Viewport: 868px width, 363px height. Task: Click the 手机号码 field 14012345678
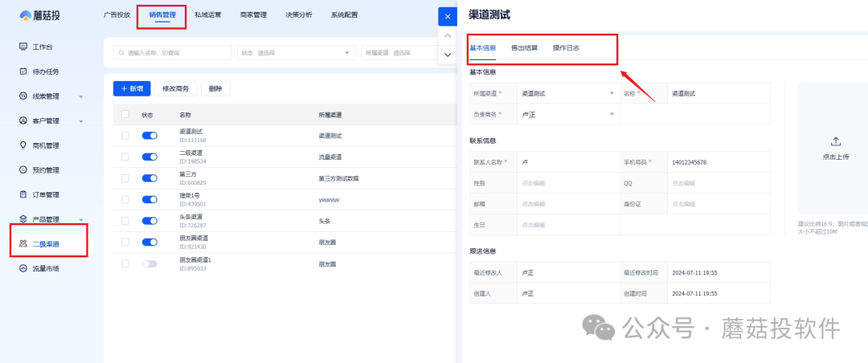point(719,162)
